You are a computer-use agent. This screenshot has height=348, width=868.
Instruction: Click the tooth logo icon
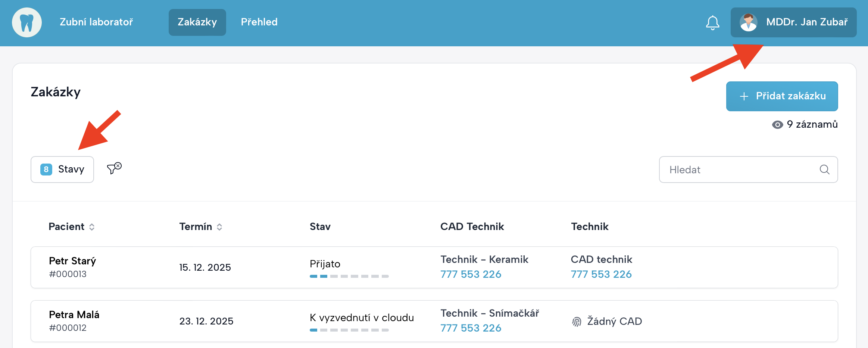click(x=27, y=22)
